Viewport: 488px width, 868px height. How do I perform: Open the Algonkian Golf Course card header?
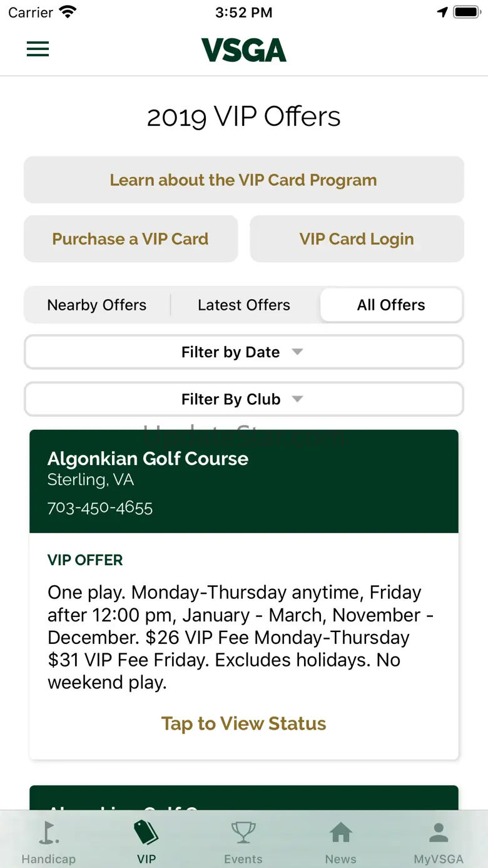click(x=244, y=481)
